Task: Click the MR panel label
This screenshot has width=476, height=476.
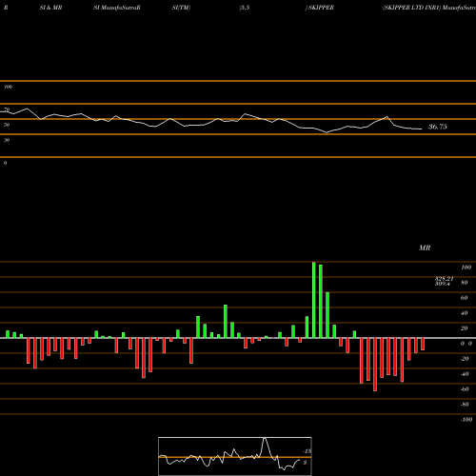Action: [x=425, y=248]
